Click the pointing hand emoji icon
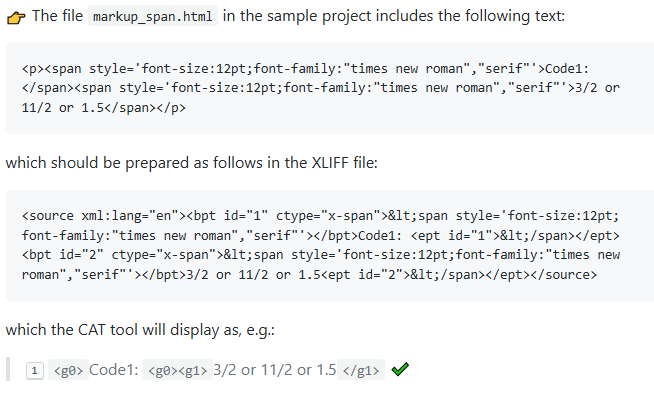The image size is (654, 393). pos(16,18)
